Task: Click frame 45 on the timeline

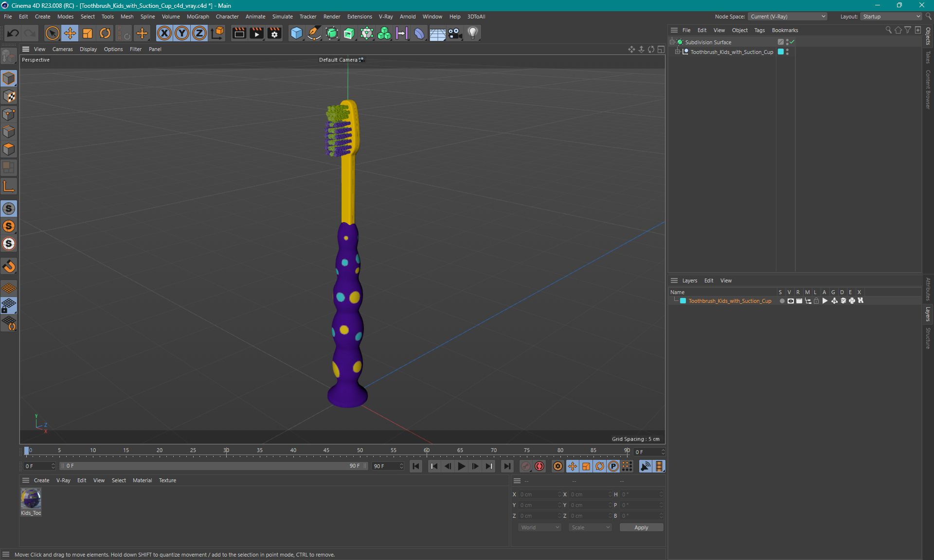Action: tap(326, 451)
